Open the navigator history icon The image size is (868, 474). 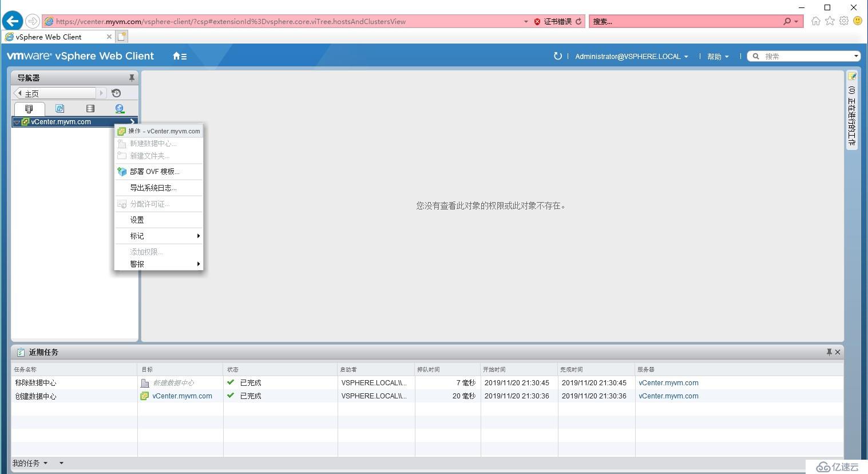pos(116,93)
